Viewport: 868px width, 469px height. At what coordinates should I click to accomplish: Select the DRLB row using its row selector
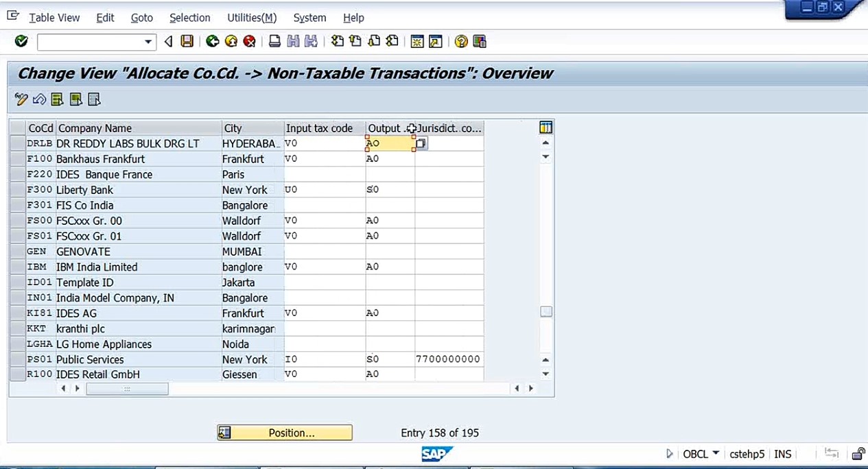tap(17, 143)
